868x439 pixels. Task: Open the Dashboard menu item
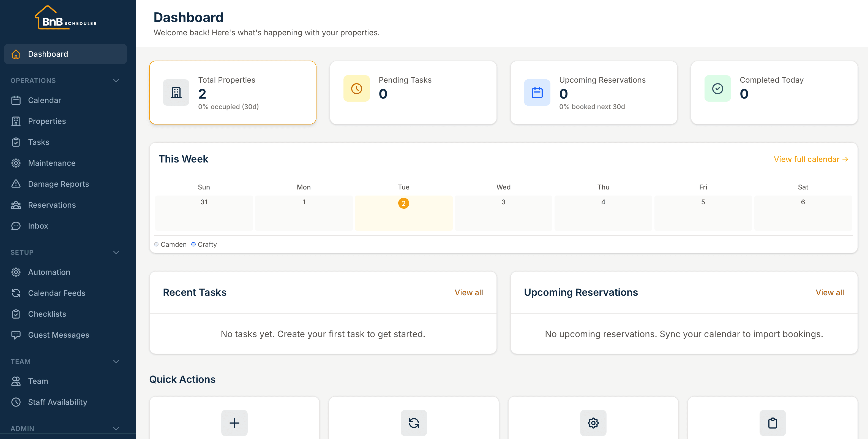tap(65, 54)
